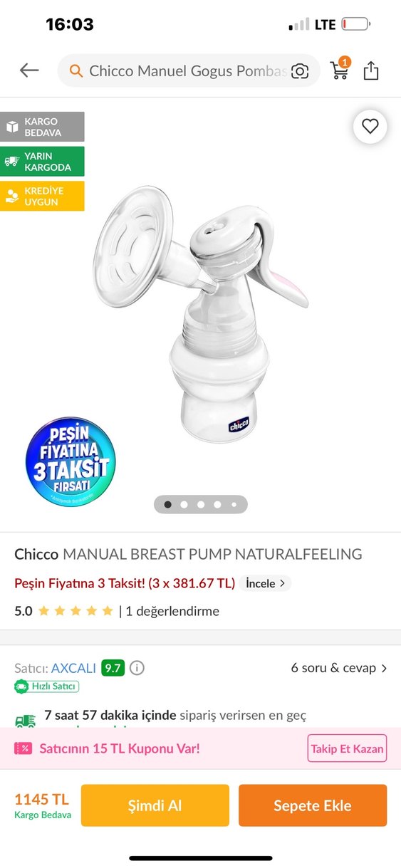Tap the share icon
This screenshot has height=868, width=401.
371,70
